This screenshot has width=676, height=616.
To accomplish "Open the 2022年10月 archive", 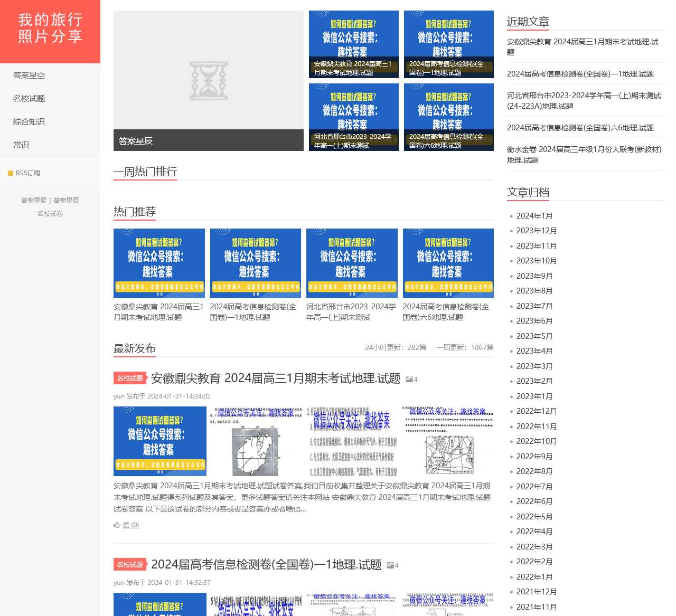I will tap(537, 441).
